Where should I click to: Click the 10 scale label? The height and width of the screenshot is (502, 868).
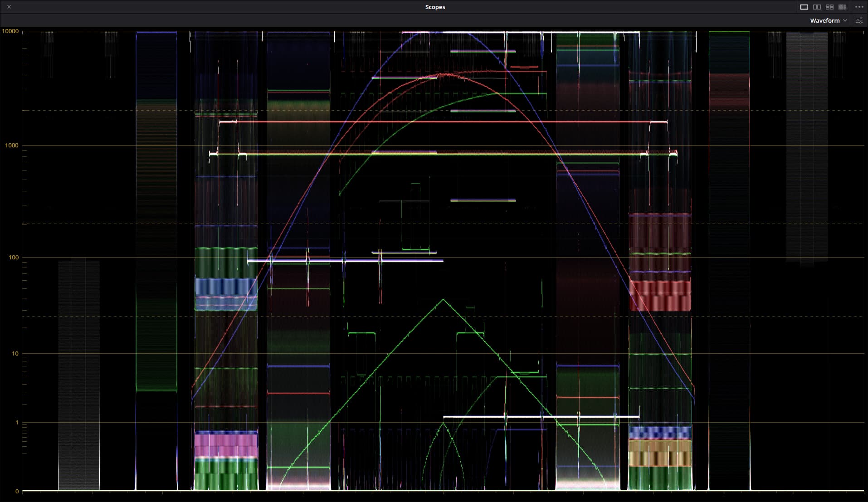(x=15, y=354)
